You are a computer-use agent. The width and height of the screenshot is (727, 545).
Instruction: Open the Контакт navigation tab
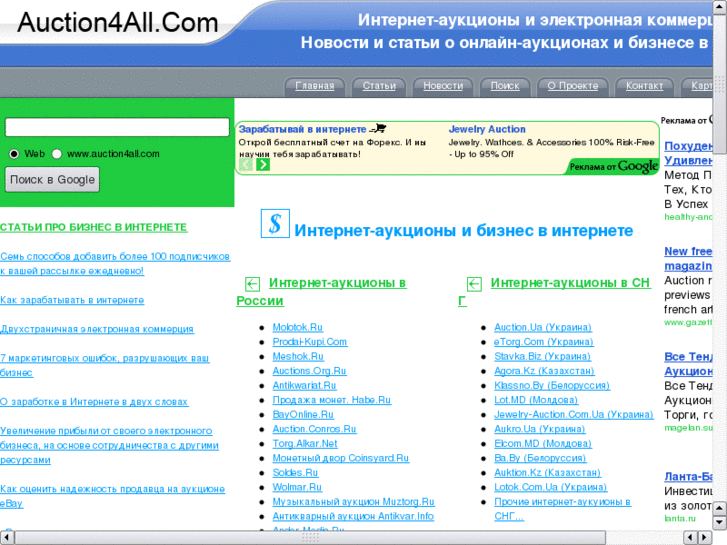click(644, 86)
